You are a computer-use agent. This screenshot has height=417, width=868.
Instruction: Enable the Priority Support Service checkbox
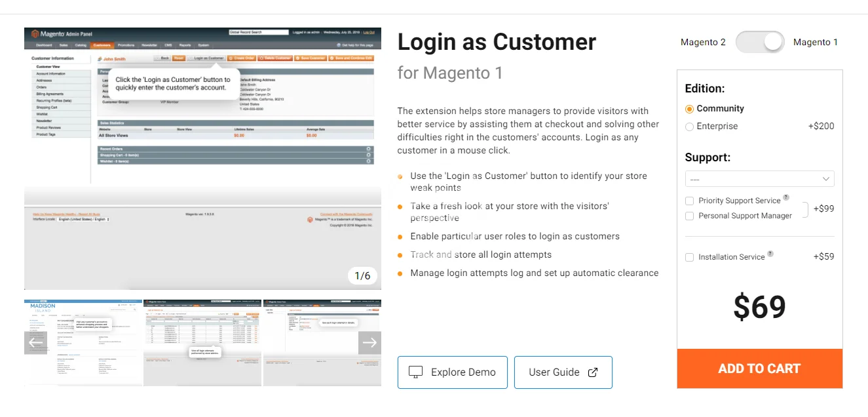point(689,201)
